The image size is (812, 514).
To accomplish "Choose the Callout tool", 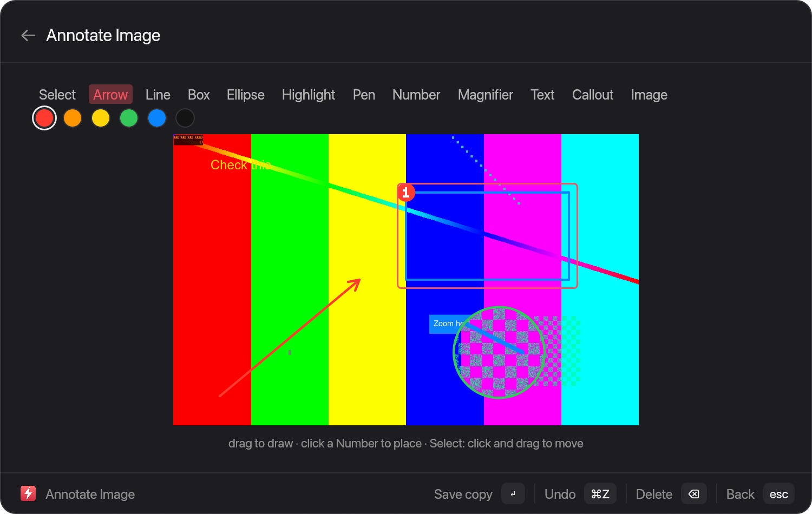I will tap(593, 95).
